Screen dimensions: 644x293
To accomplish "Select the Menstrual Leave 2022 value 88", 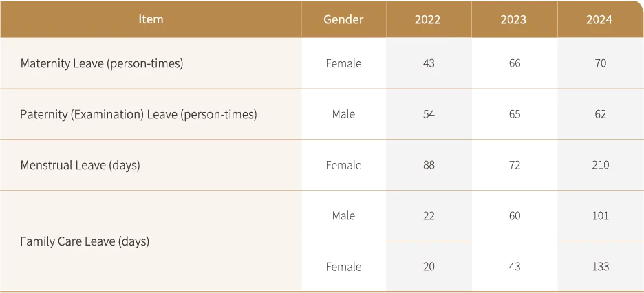I will click(x=429, y=165).
